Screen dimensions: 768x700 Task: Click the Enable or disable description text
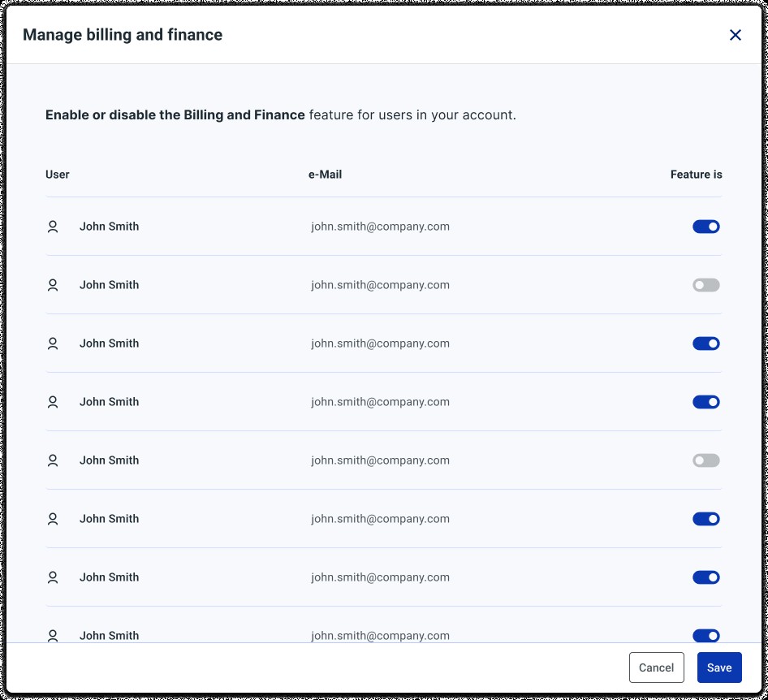pyautogui.click(x=281, y=115)
